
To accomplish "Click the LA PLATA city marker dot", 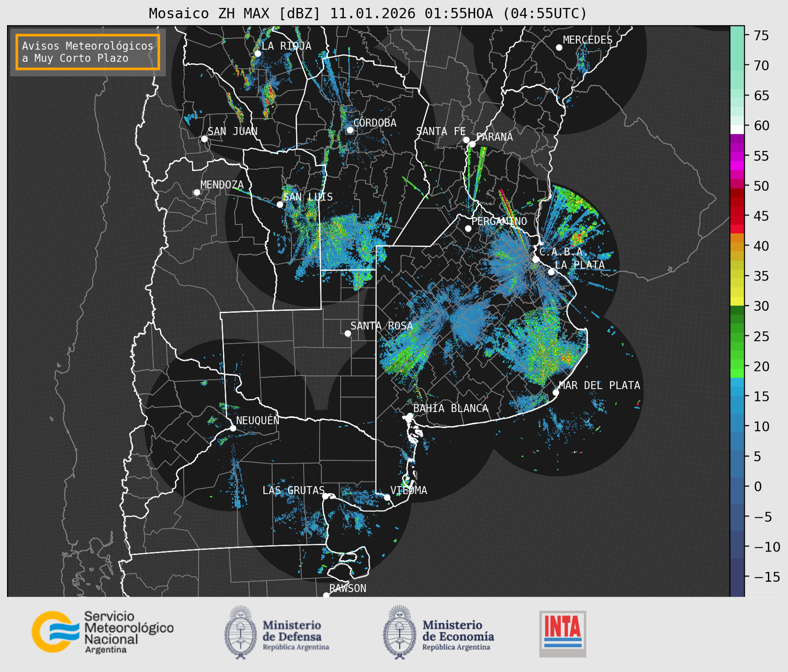I will tap(551, 272).
